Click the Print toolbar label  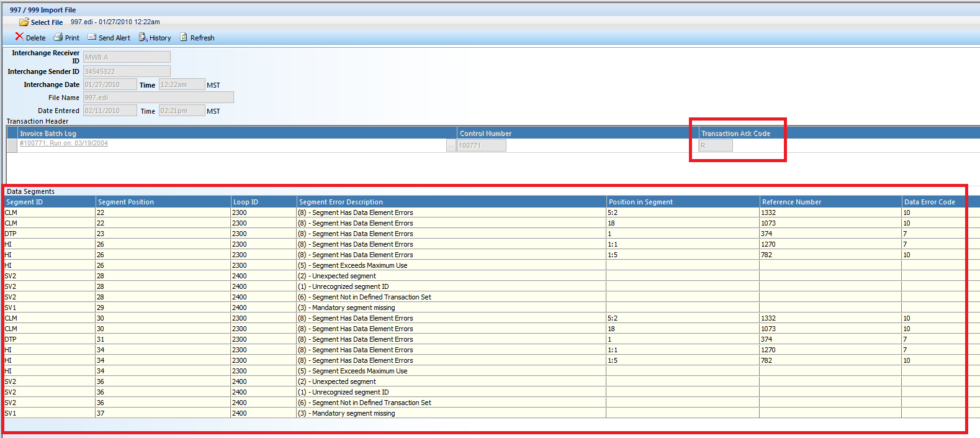(x=72, y=38)
